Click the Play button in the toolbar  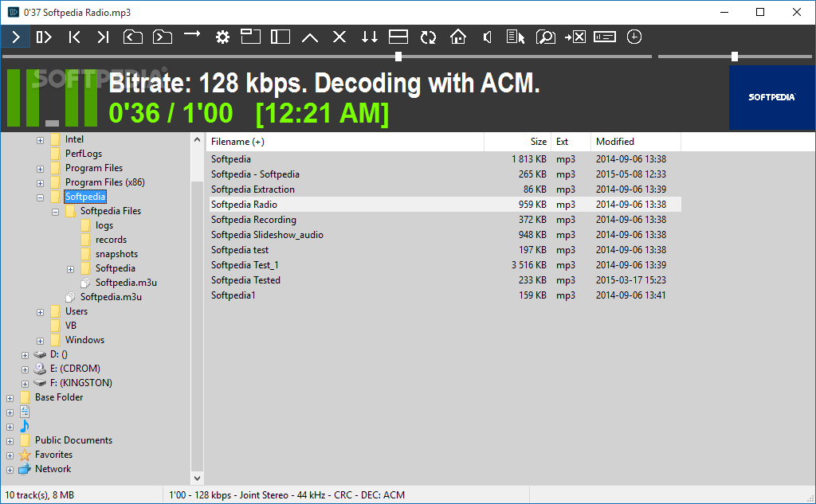(16, 37)
